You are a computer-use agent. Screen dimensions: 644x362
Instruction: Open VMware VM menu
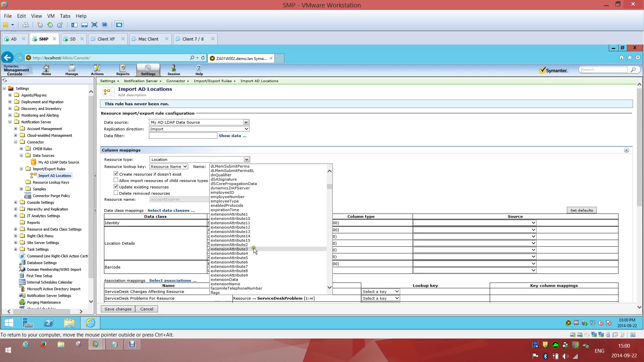(x=51, y=16)
